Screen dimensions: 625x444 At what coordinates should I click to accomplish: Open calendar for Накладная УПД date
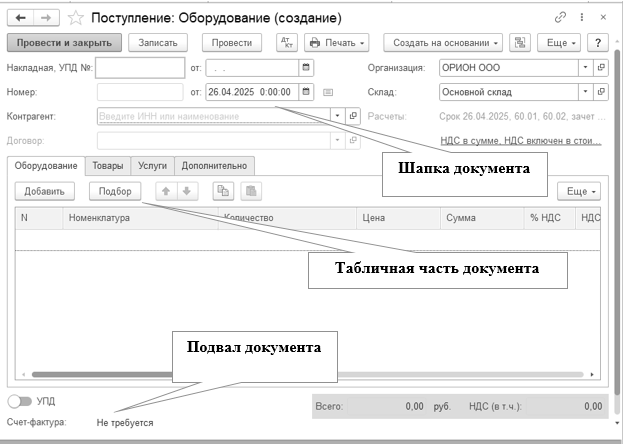[306, 67]
